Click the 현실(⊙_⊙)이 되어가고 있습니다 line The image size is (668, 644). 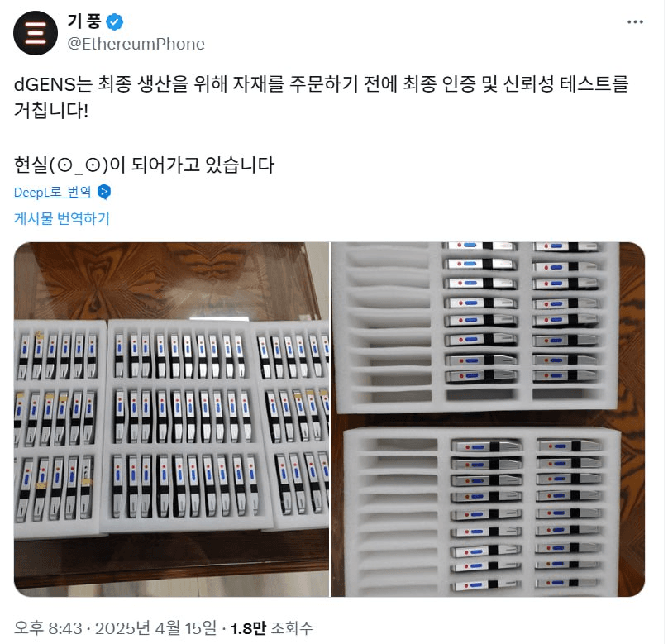click(144, 165)
